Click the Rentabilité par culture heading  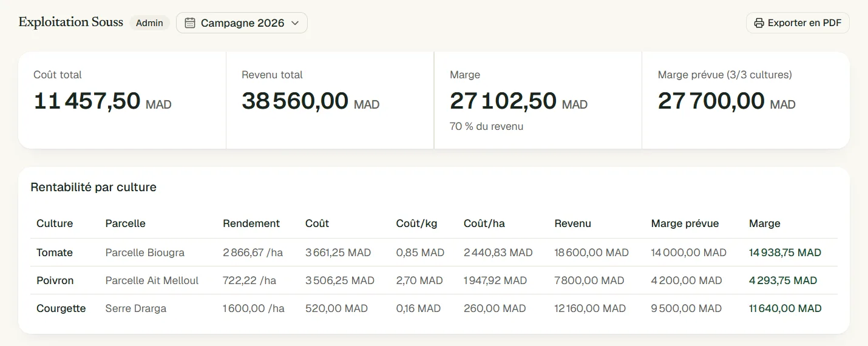click(x=93, y=187)
